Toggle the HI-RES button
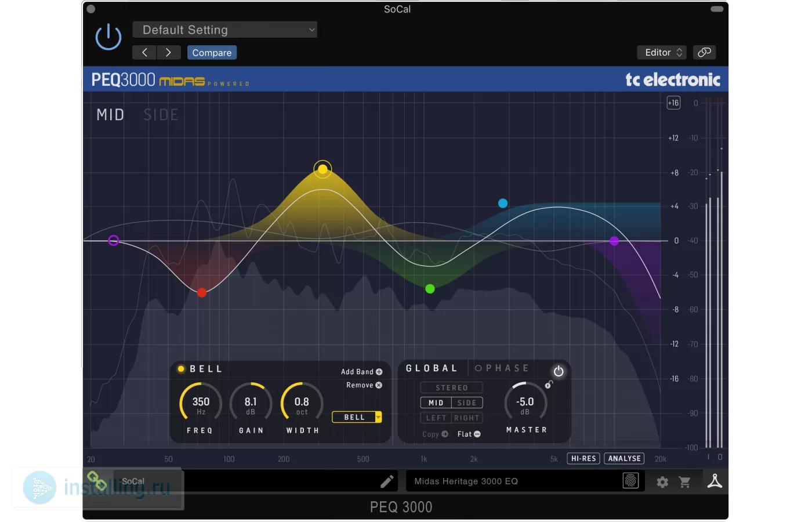 583,458
